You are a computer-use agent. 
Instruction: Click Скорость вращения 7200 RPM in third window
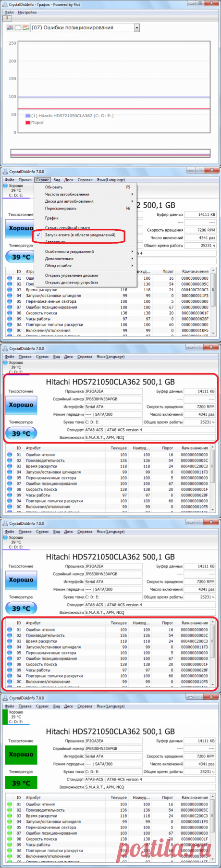[x=200, y=407]
